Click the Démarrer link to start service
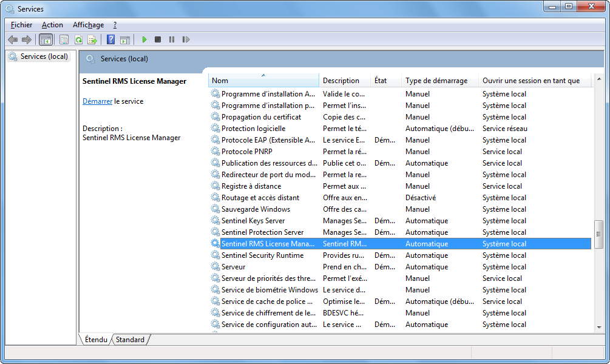This screenshot has width=610, height=364. coord(97,101)
